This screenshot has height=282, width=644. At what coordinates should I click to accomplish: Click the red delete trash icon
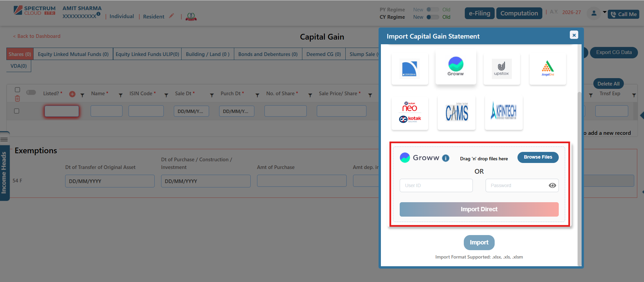(x=17, y=99)
